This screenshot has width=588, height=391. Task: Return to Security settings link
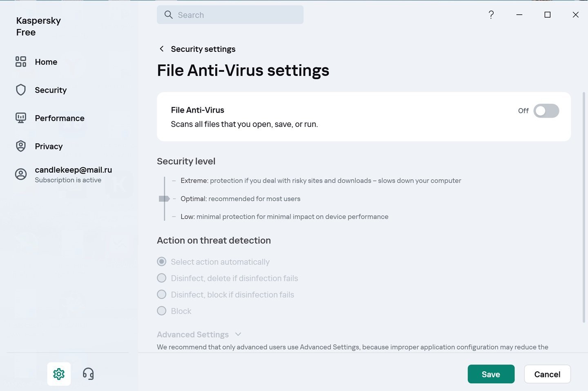[203, 49]
